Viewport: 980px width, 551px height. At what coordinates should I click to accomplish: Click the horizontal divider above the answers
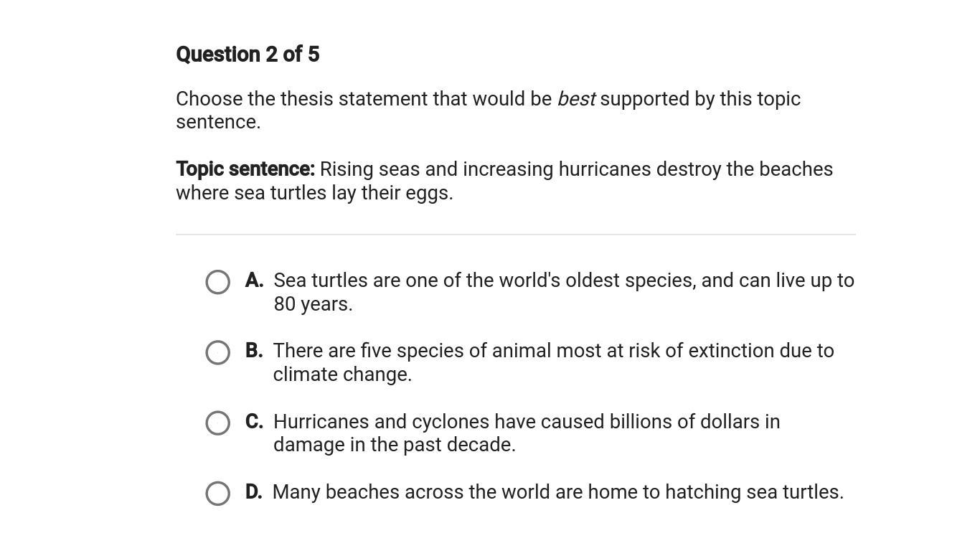point(516,235)
